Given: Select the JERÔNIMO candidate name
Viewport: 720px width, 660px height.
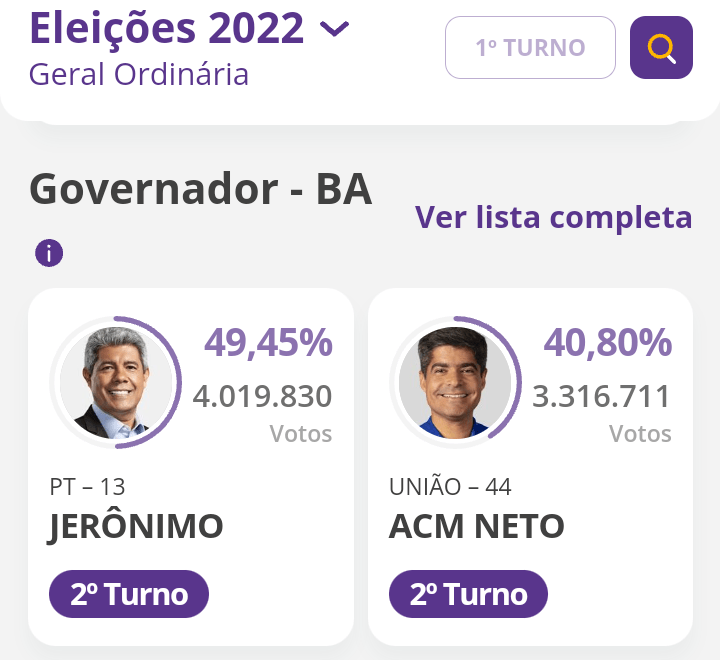Looking at the screenshot, I should (x=136, y=526).
